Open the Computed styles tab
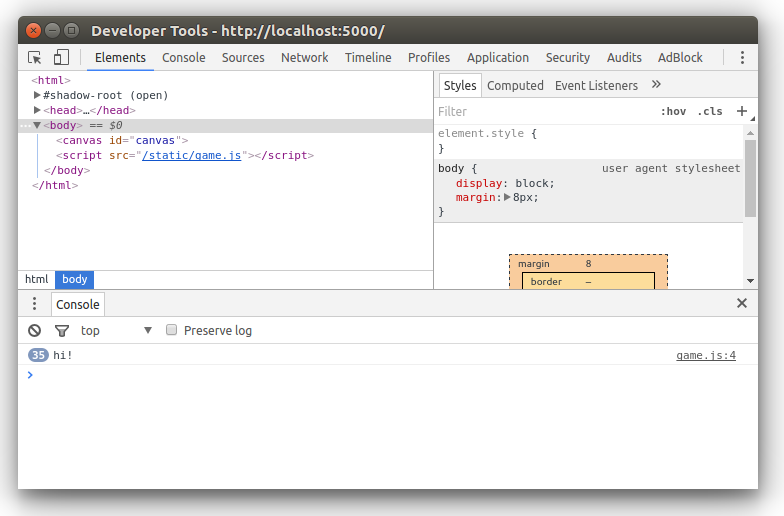 pos(515,86)
